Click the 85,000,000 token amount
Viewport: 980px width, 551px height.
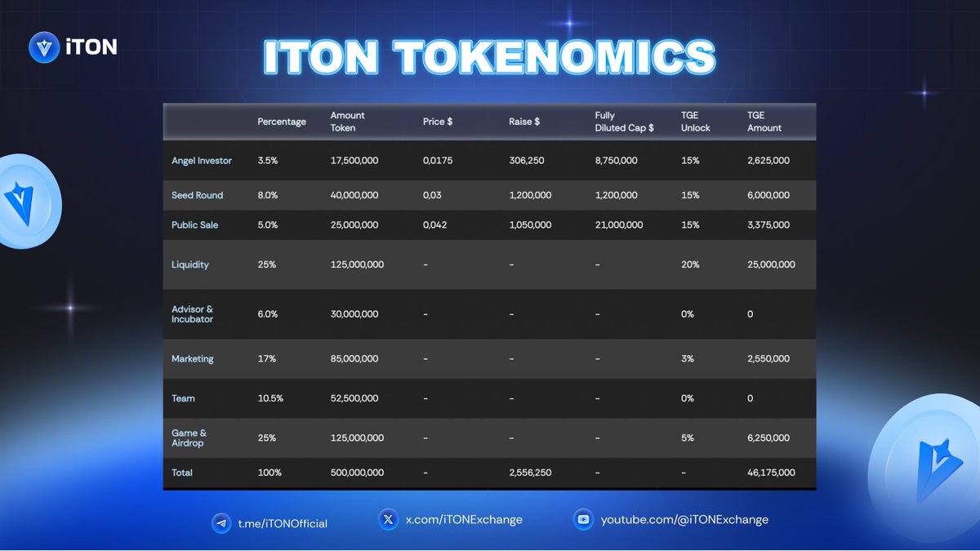pos(354,358)
